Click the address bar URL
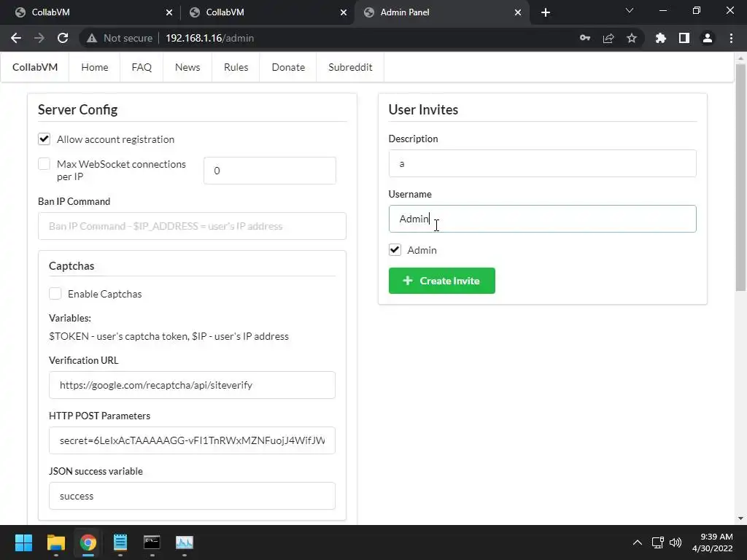The width and height of the screenshot is (747, 560). point(209,38)
